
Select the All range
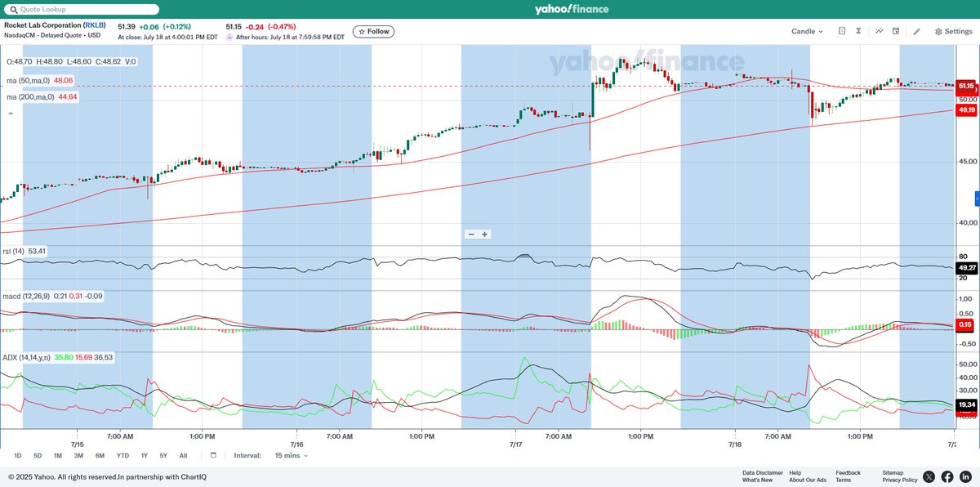pyautogui.click(x=183, y=455)
